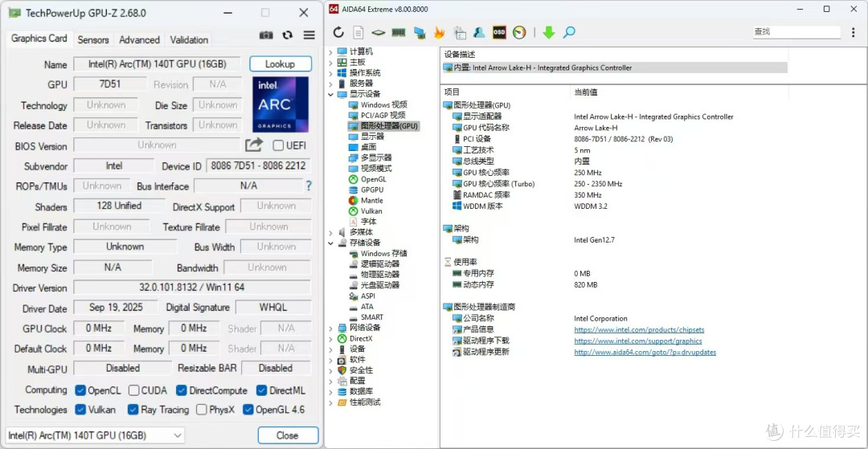Switch to the Sensors tab
868x449 pixels.
pyautogui.click(x=93, y=40)
